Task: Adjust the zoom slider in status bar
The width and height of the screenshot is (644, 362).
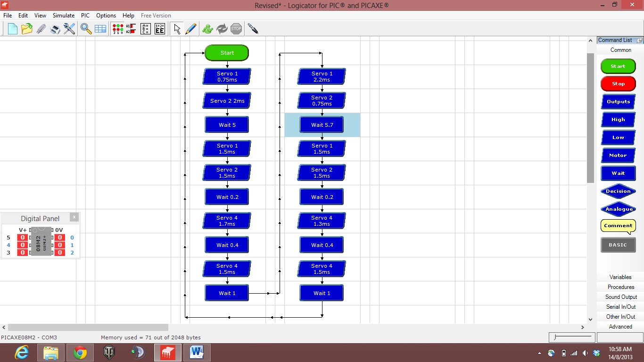Action: 556,337
